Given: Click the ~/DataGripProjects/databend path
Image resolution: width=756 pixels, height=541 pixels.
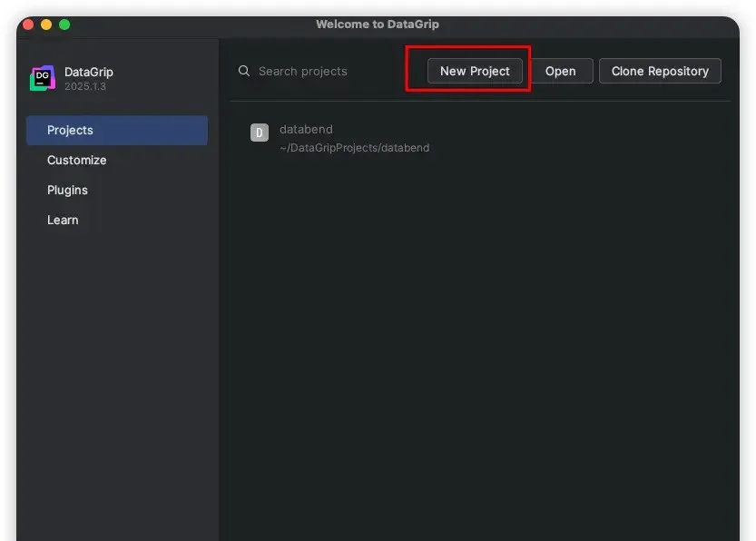Looking at the screenshot, I should 354,148.
